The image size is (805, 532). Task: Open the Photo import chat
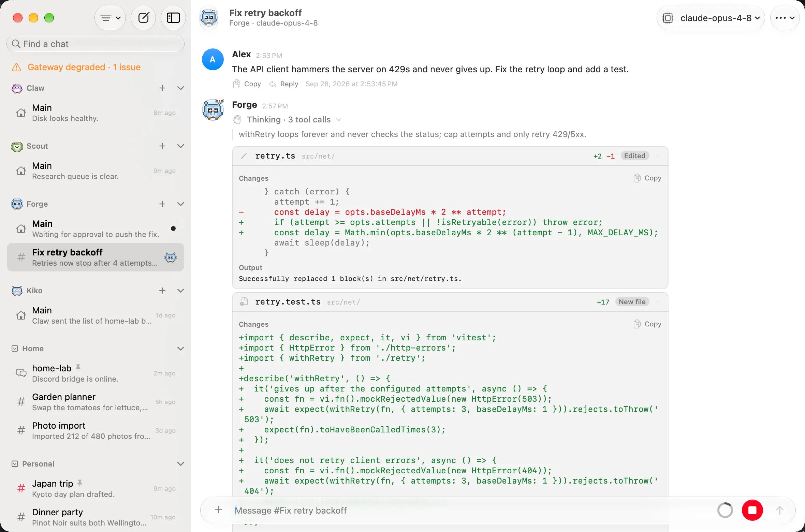pyautogui.click(x=96, y=431)
